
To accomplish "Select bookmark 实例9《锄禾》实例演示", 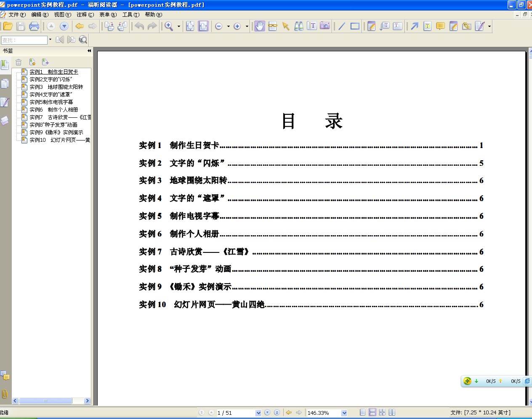I will [56, 133].
